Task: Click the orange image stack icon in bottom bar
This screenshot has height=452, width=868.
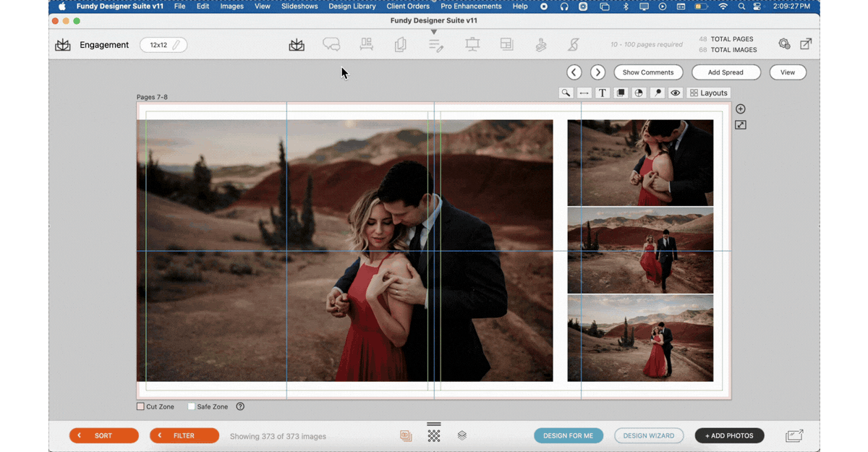Action: [406, 436]
